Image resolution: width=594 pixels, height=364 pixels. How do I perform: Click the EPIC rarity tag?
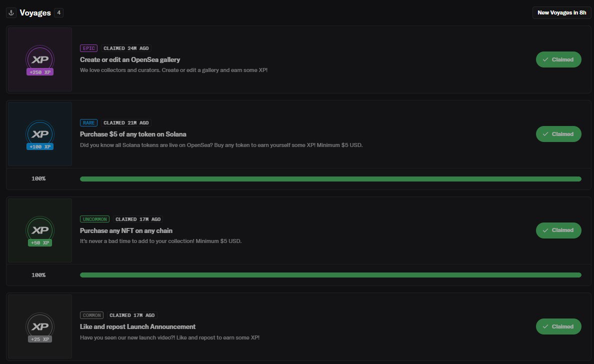click(x=88, y=48)
